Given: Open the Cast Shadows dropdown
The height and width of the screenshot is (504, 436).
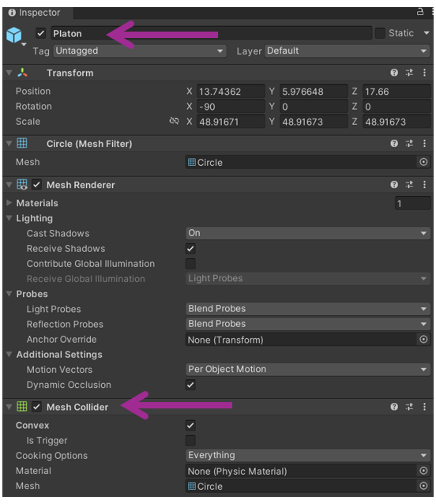Looking at the screenshot, I should click(x=308, y=233).
